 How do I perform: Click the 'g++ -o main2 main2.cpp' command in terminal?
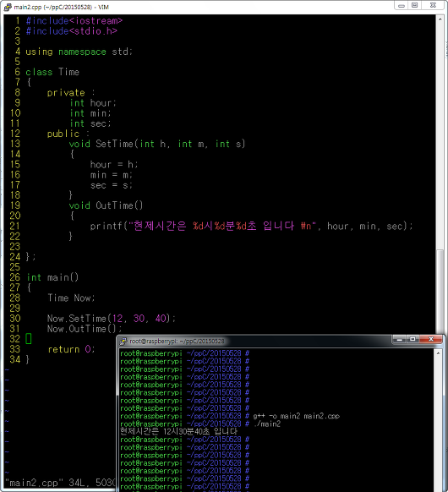[x=296, y=417]
